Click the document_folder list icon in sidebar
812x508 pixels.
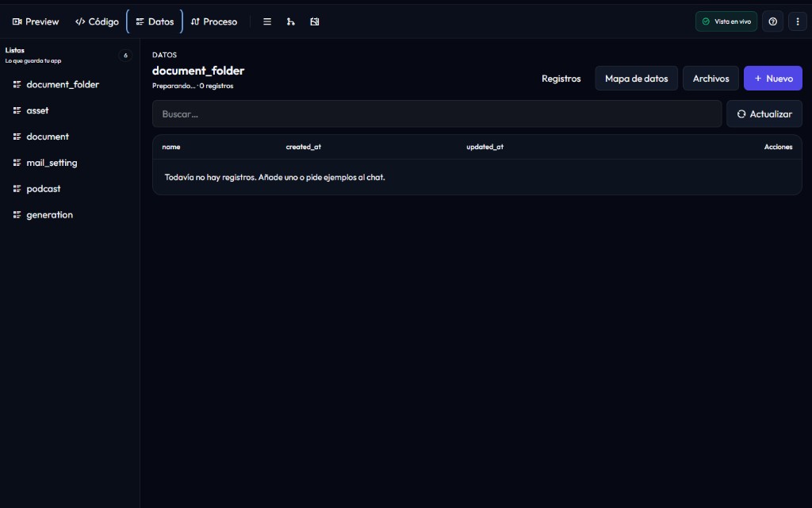pyautogui.click(x=17, y=84)
